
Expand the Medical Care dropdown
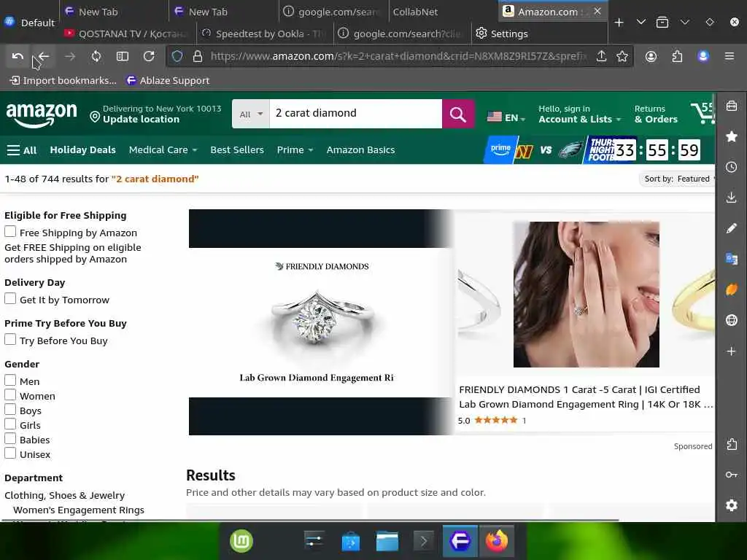(x=163, y=150)
